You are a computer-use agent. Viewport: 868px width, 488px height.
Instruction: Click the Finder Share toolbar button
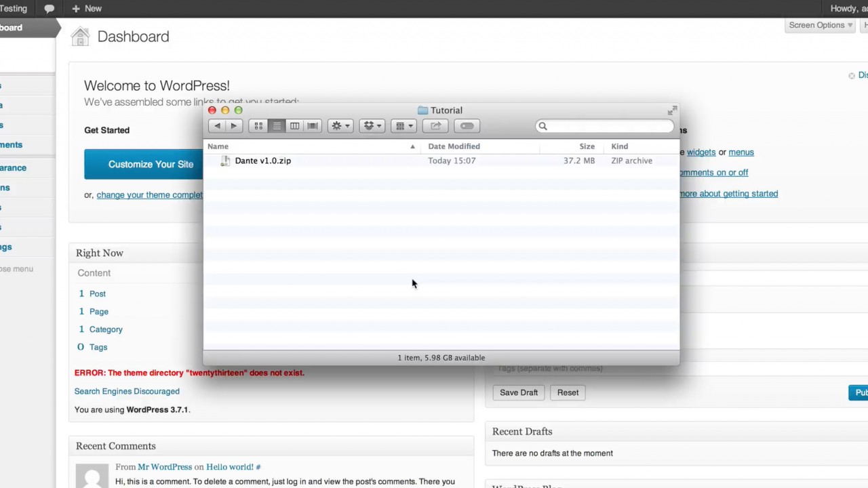click(435, 126)
